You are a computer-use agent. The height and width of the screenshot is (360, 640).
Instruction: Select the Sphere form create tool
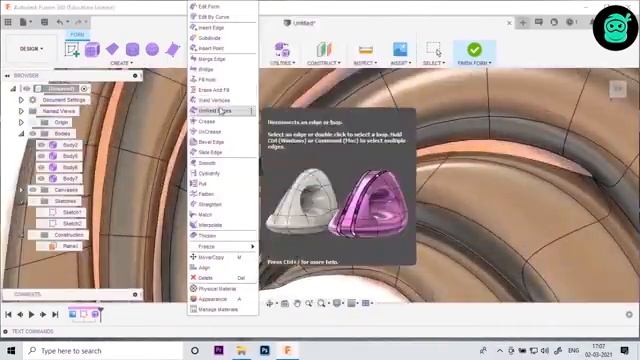pos(152,49)
